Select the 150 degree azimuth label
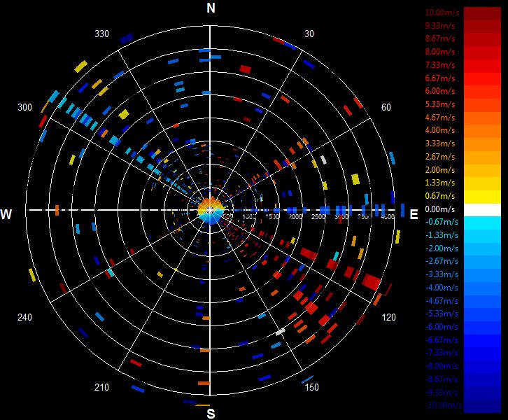The height and width of the screenshot is (420, 508). pyautogui.click(x=311, y=387)
